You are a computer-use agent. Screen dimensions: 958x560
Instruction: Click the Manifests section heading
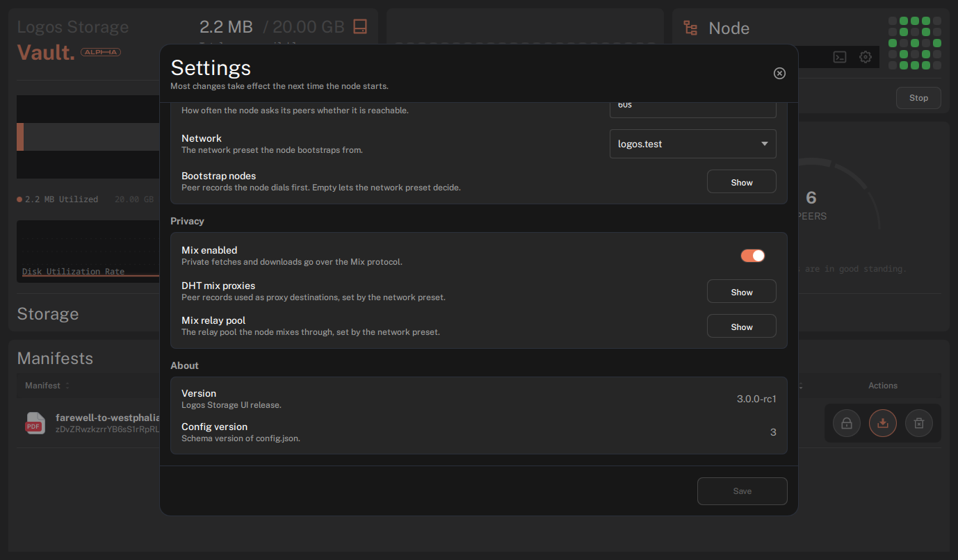pyautogui.click(x=55, y=359)
